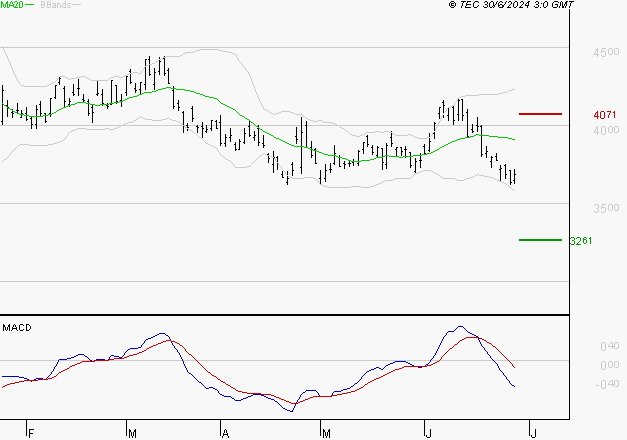
Task: Click the 040 MACD axis label
Action: point(610,346)
